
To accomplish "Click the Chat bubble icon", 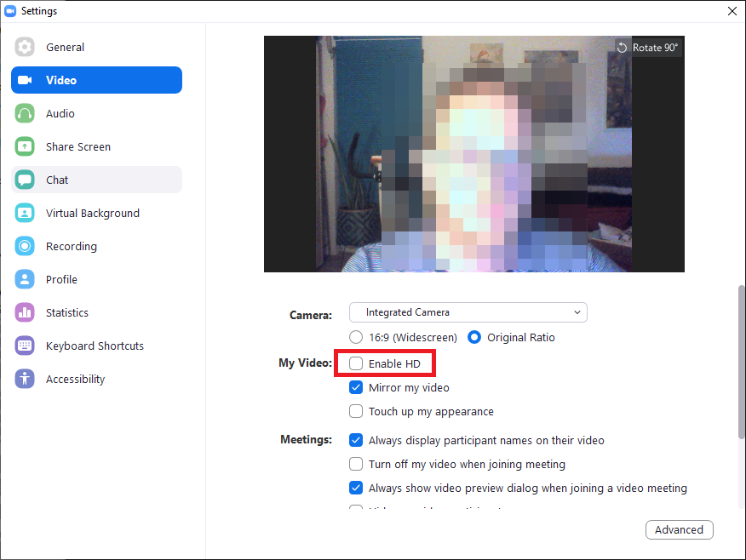I will point(25,180).
